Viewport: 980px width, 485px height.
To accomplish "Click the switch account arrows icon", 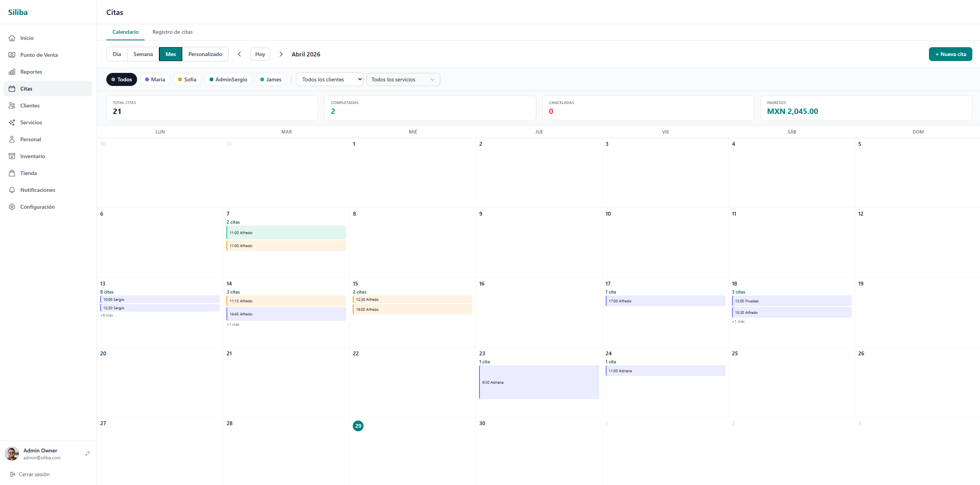I will coord(88,454).
